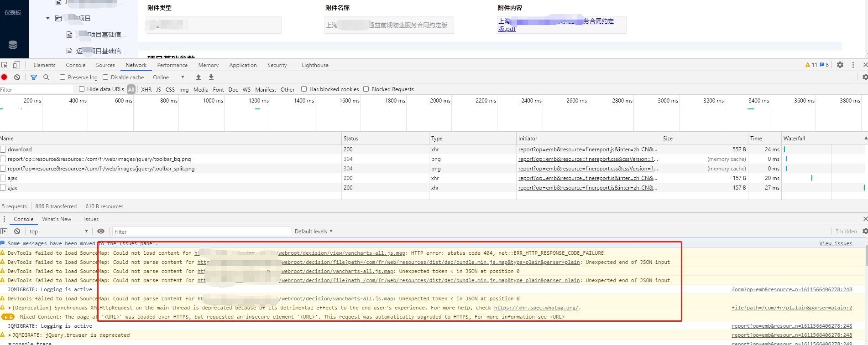Check the toolbar_split.png row checkbox
Image resolution: width=868 pixels, height=345 pixels.
tap(3, 168)
